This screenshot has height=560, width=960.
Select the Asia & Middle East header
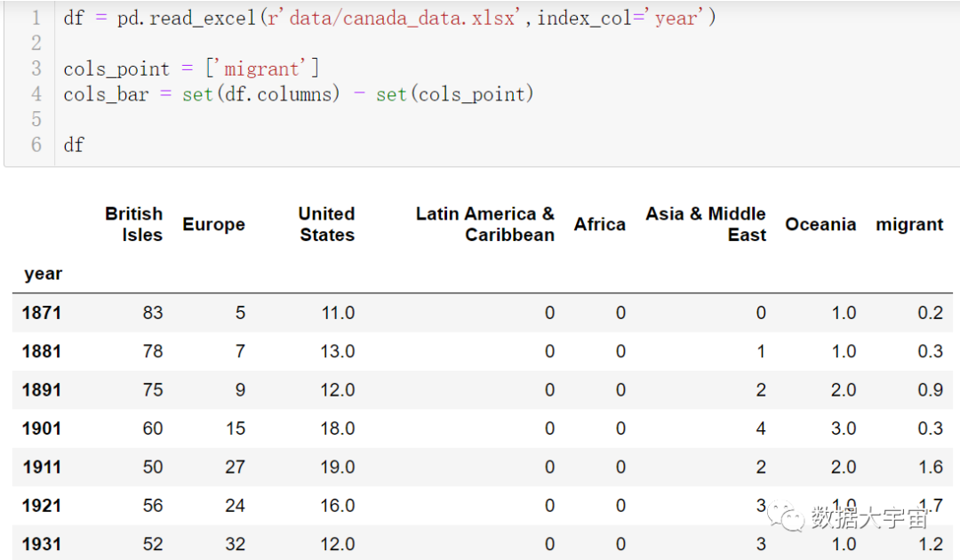coord(706,224)
